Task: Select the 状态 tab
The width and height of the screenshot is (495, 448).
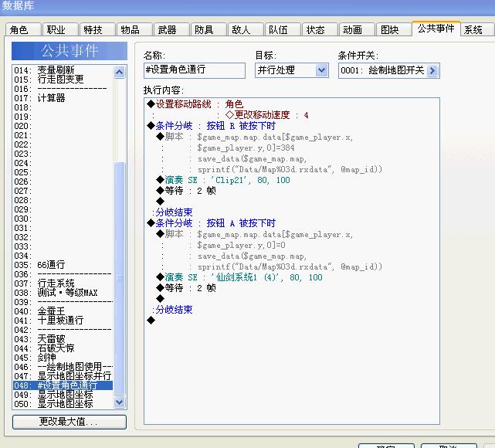Action: tap(320, 29)
